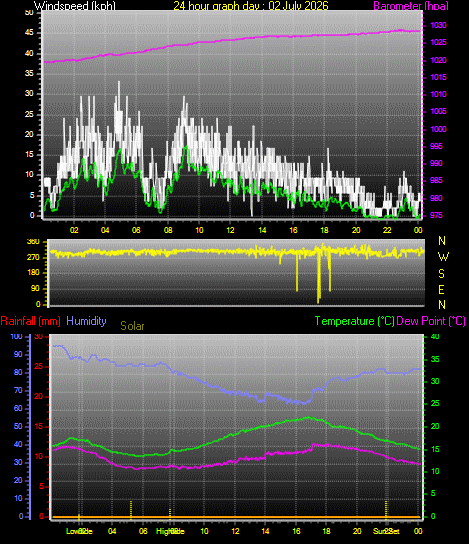Select the Dew Point (°C) legend label
Screen dimensions: 469x544
(431, 321)
